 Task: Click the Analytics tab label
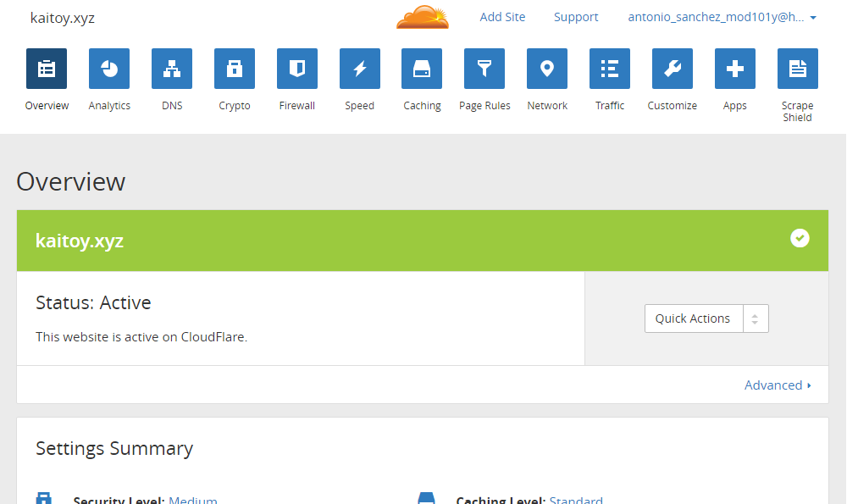point(109,106)
